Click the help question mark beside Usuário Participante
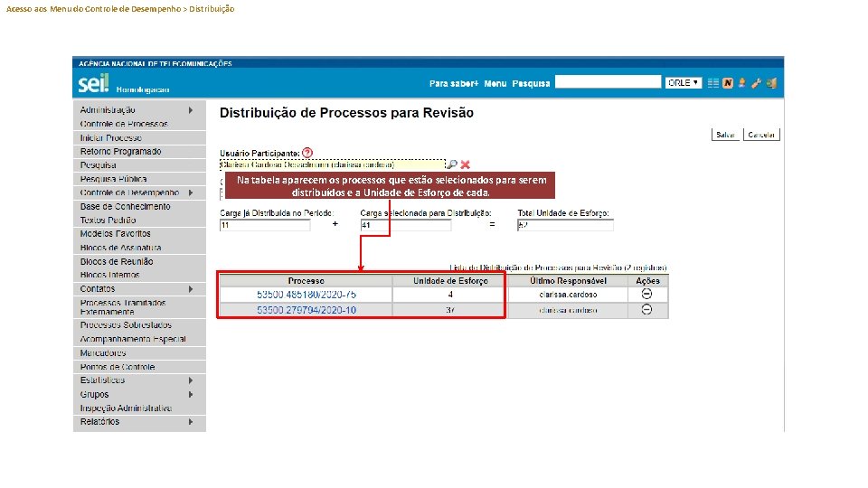Screen dimensions: 868x488 [307, 153]
